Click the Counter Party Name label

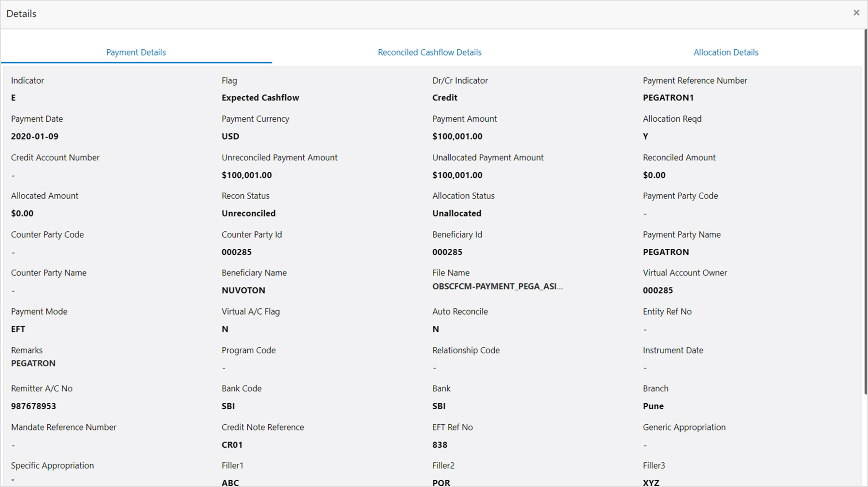click(x=49, y=272)
